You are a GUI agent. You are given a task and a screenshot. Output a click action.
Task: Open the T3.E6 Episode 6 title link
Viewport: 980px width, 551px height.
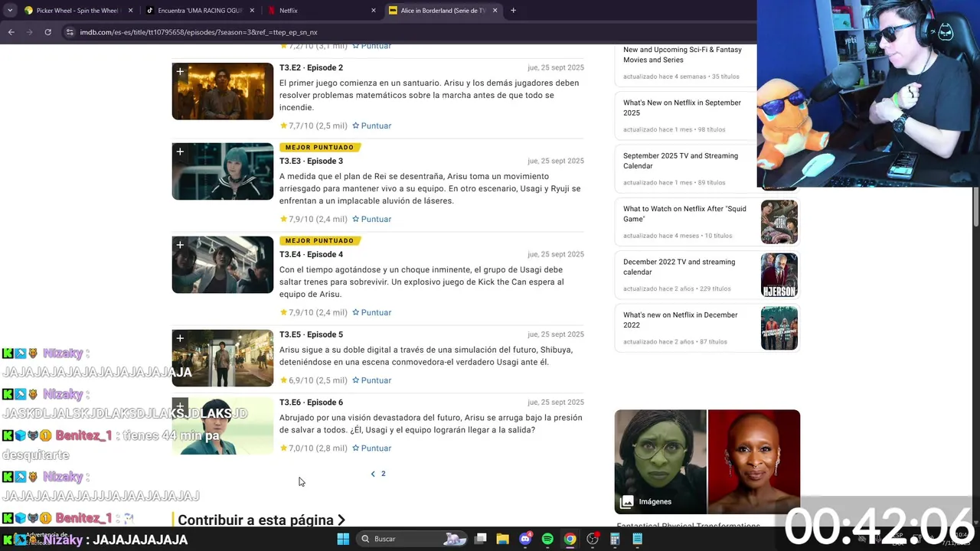(311, 403)
